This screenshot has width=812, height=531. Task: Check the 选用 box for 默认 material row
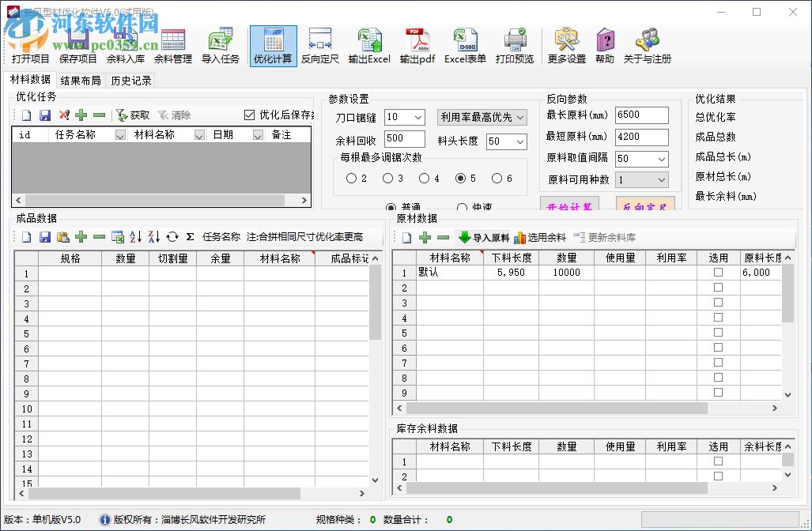(x=717, y=272)
